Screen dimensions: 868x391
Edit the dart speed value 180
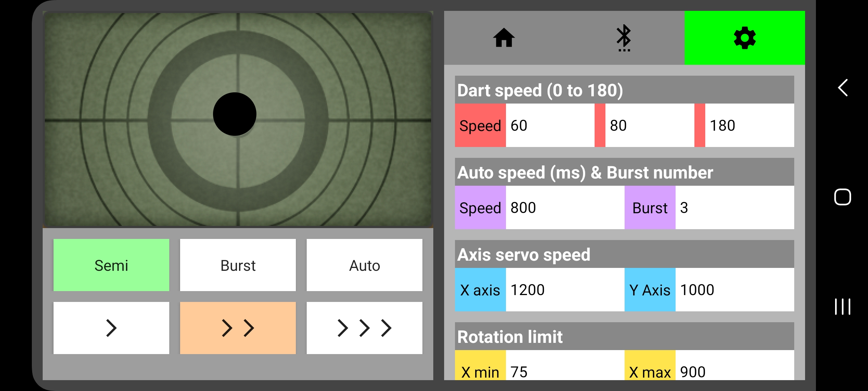tap(749, 125)
